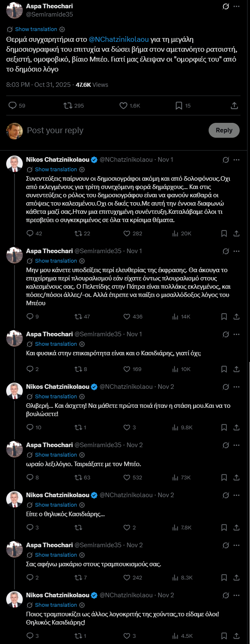The width and height of the screenshot is (250, 644).
Task: Like Nikos's first reply with 282 likes
Action: pos(127,233)
